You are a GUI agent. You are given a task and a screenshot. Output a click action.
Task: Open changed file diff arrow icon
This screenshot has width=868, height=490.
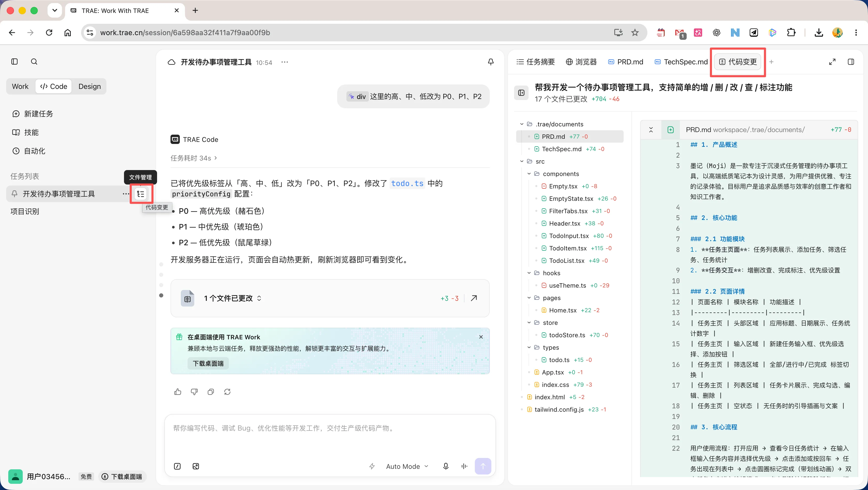coord(474,298)
